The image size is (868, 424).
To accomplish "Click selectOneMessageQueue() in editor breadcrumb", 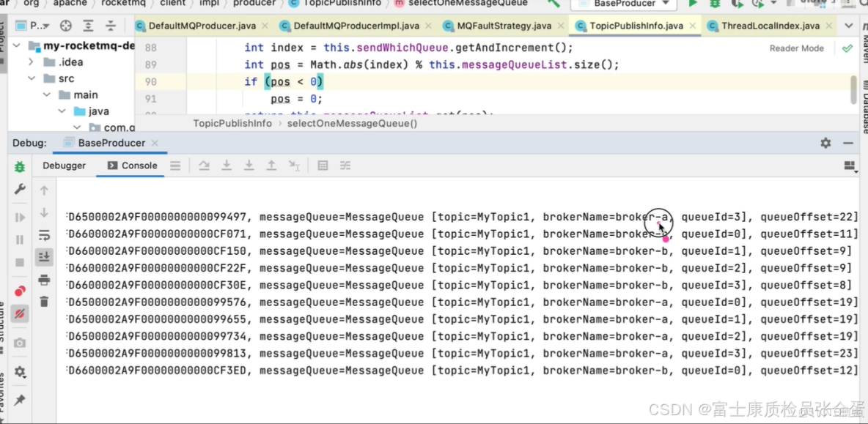I will [x=352, y=123].
